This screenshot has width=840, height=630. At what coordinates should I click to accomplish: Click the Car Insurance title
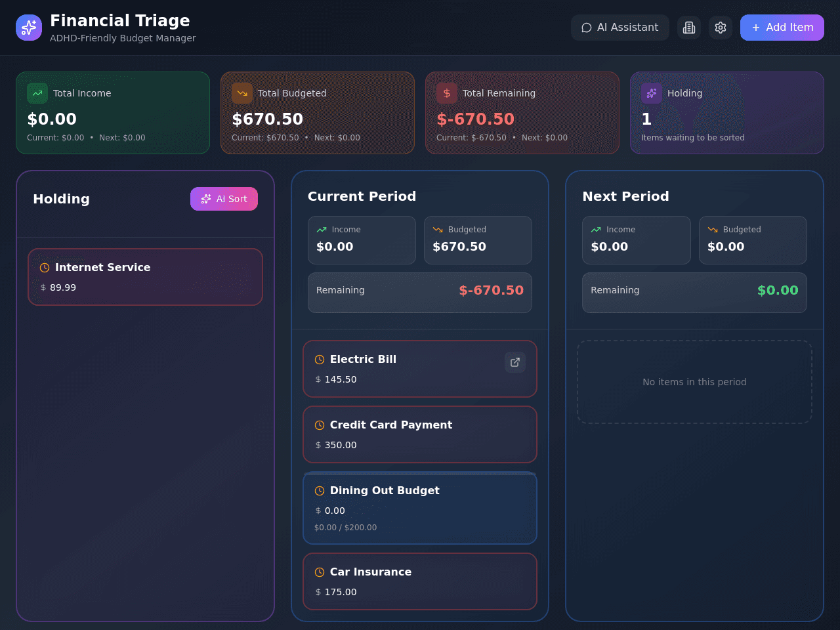coord(371,572)
